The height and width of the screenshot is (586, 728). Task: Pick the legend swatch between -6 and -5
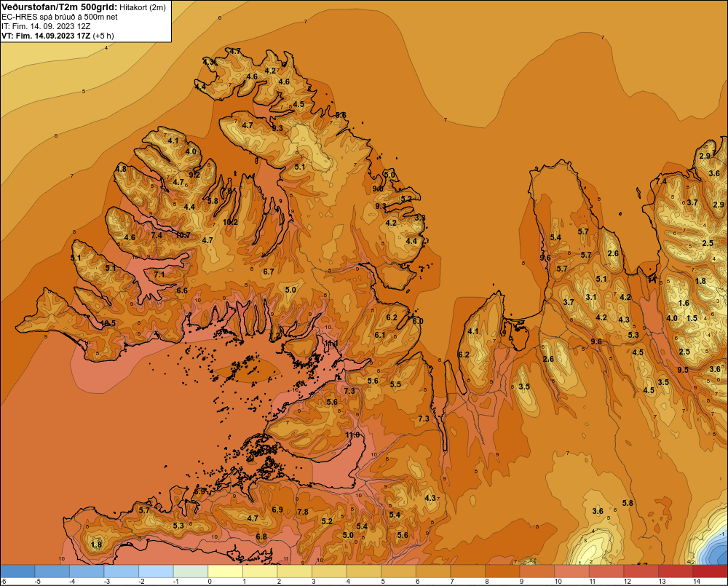coord(17,571)
